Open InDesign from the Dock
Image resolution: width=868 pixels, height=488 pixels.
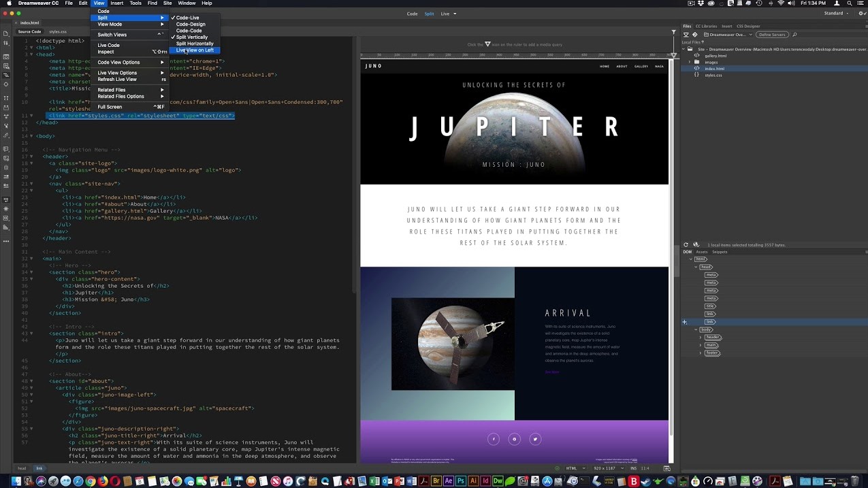click(485, 481)
